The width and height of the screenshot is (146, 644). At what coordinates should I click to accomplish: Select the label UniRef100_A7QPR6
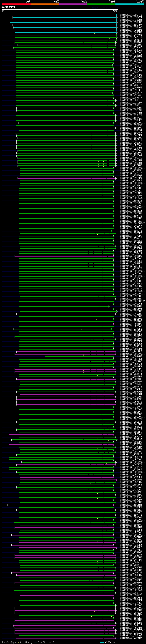coord(131,369)
